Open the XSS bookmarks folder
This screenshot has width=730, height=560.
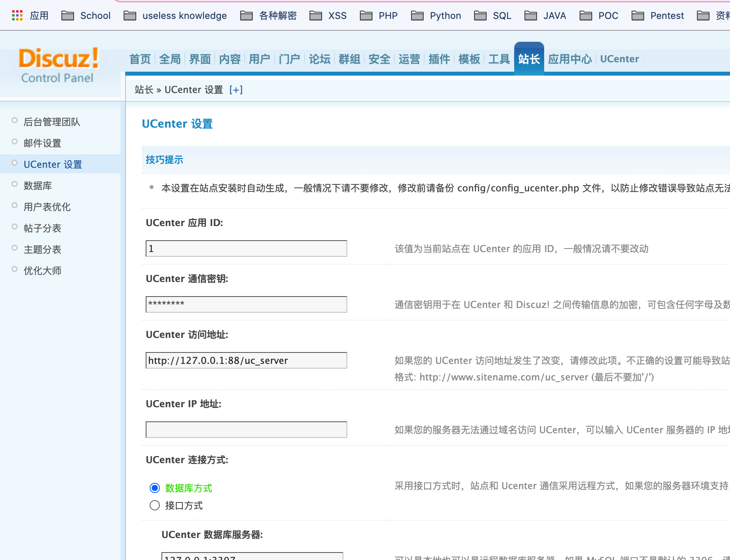328,16
